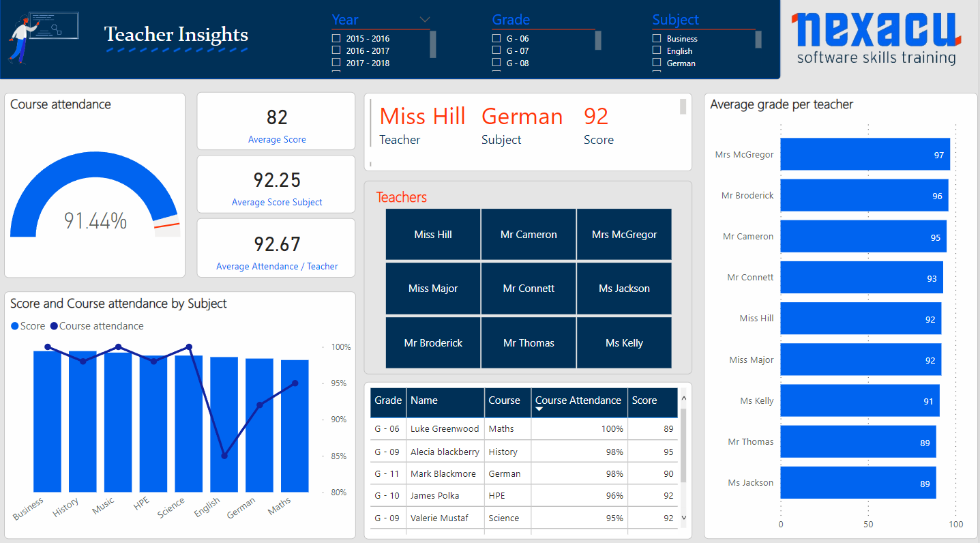
Task: Enable the Business subject filter
Action: point(657,38)
